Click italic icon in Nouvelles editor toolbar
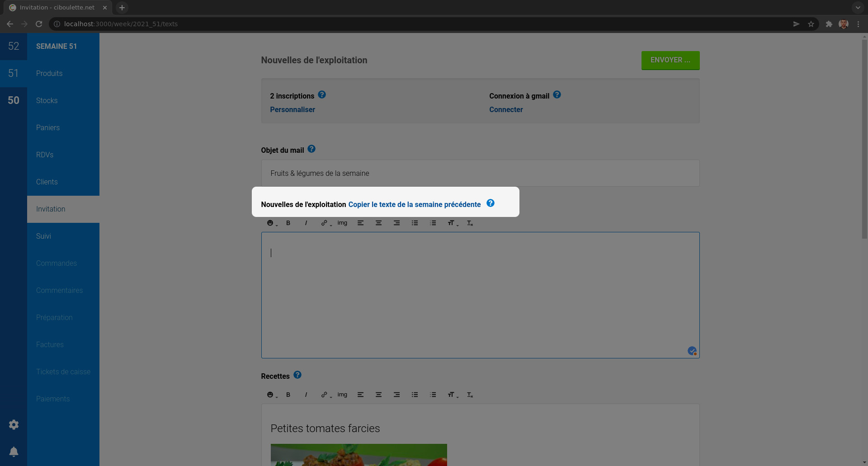The image size is (868, 466). click(306, 223)
